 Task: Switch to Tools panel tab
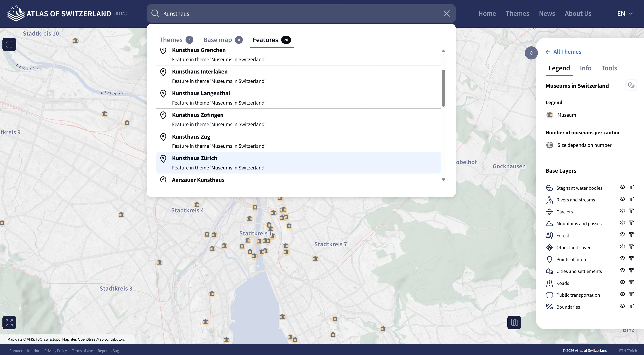click(x=609, y=68)
